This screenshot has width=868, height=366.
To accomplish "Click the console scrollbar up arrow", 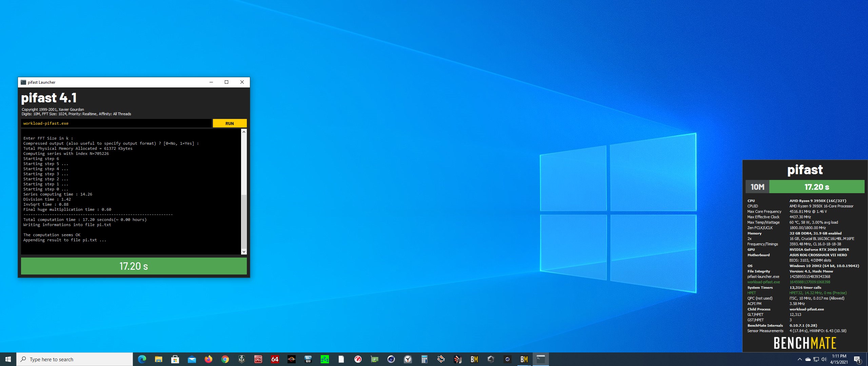I will (244, 132).
